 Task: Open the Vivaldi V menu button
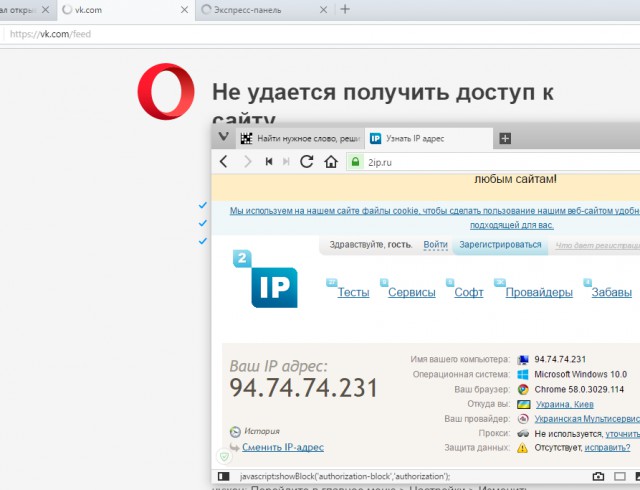(223, 137)
